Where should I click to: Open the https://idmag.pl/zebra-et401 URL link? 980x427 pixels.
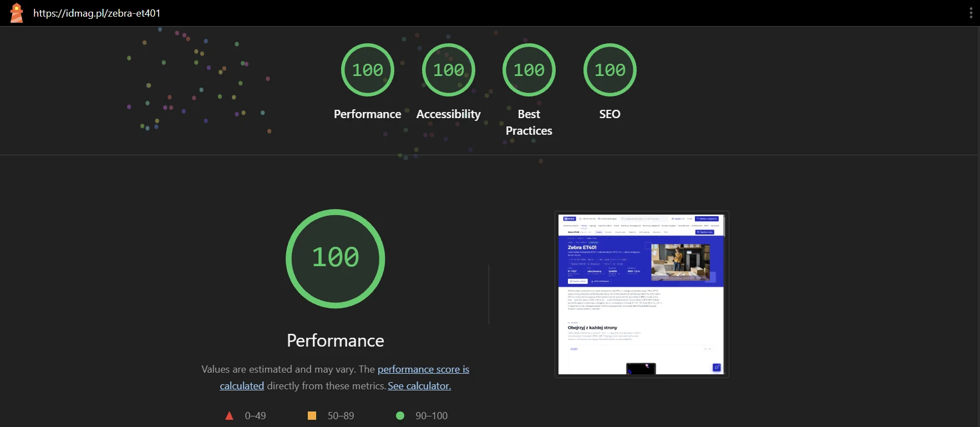[x=97, y=13]
